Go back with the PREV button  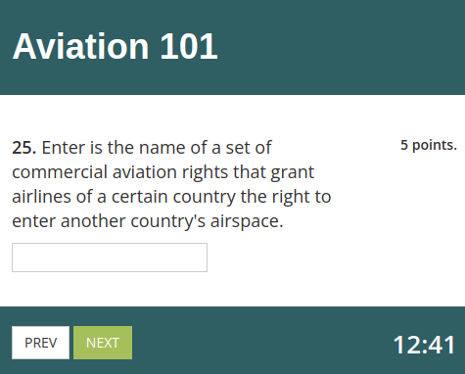[x=41, y=343]
